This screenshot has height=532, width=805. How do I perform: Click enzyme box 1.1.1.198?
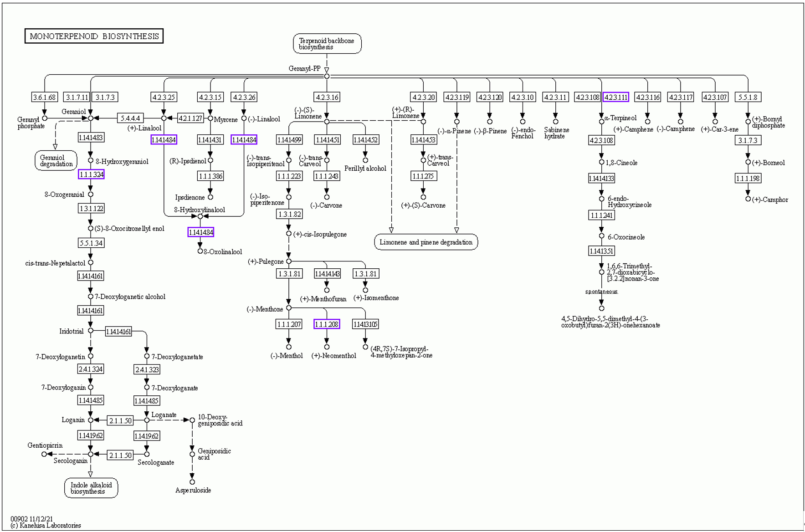point(748,178)
